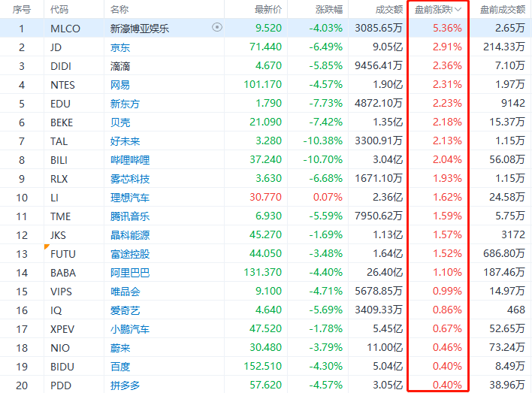The image size is (532, 393).
Task: Click the XPEV ticker code
Action: click(62, 329)
